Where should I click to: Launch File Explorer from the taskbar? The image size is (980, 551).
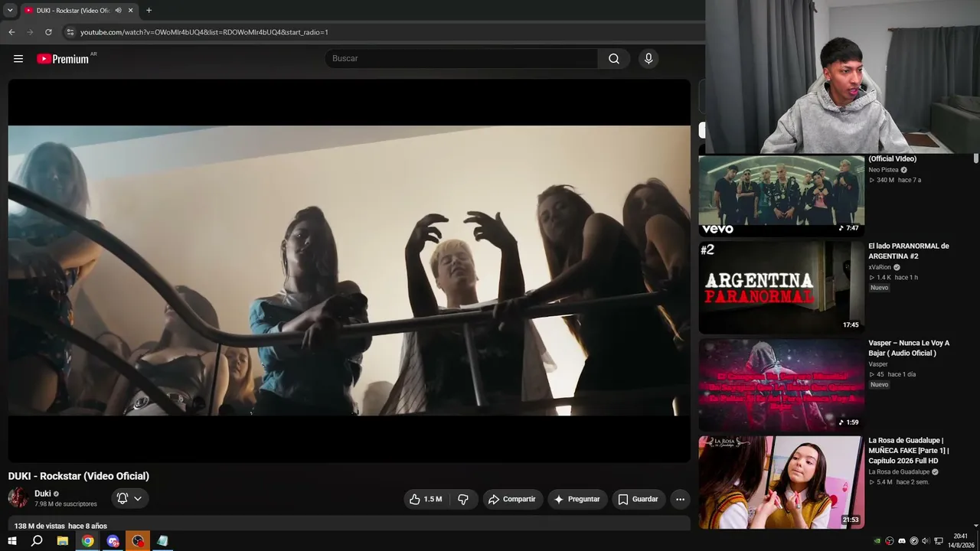tap(63, 541)
